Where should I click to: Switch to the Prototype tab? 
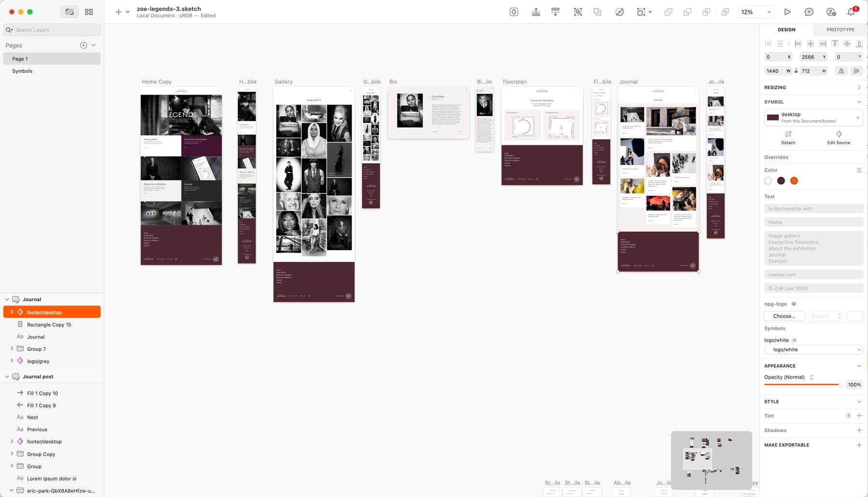[841, 30]
